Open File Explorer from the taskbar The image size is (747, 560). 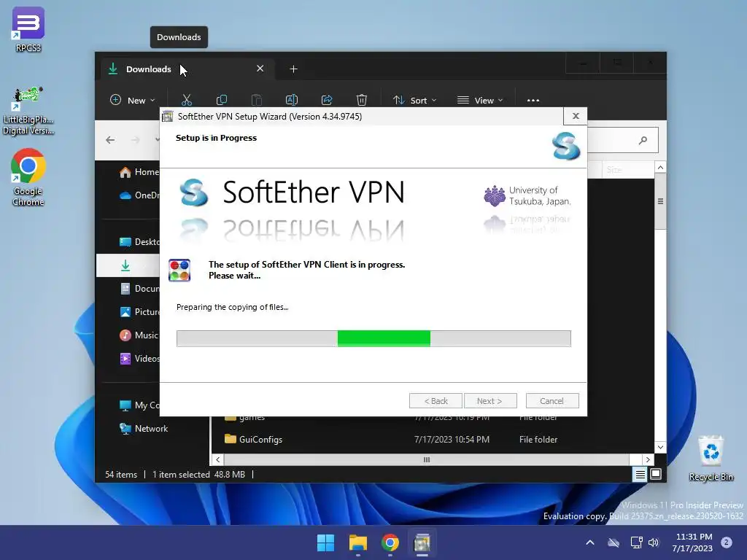point(357,542)
